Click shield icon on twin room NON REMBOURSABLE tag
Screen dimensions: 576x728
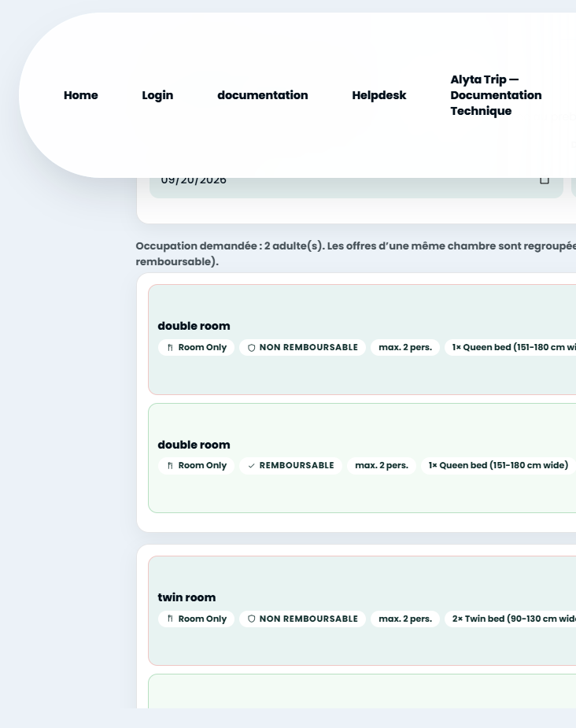(x=252, y=619)
